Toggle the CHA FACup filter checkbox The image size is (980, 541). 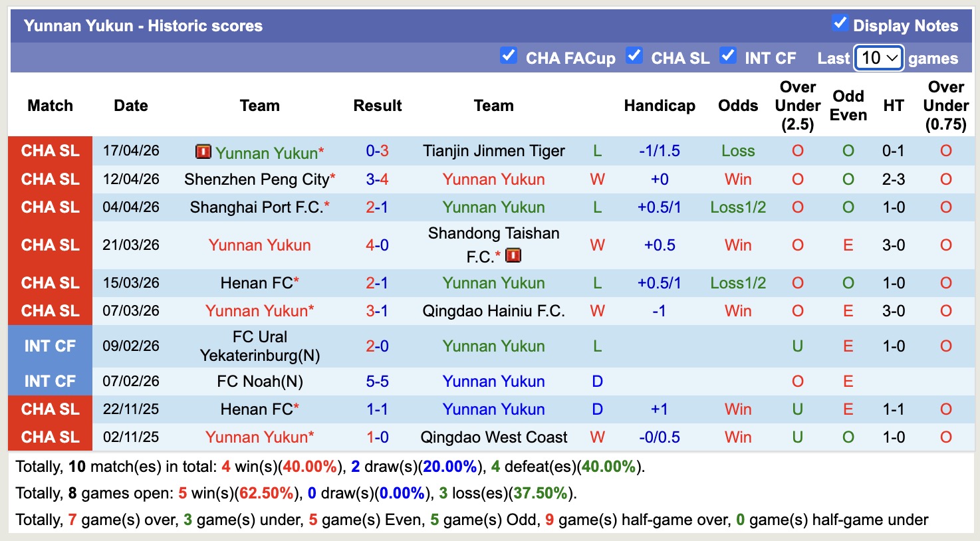(509, 56)
